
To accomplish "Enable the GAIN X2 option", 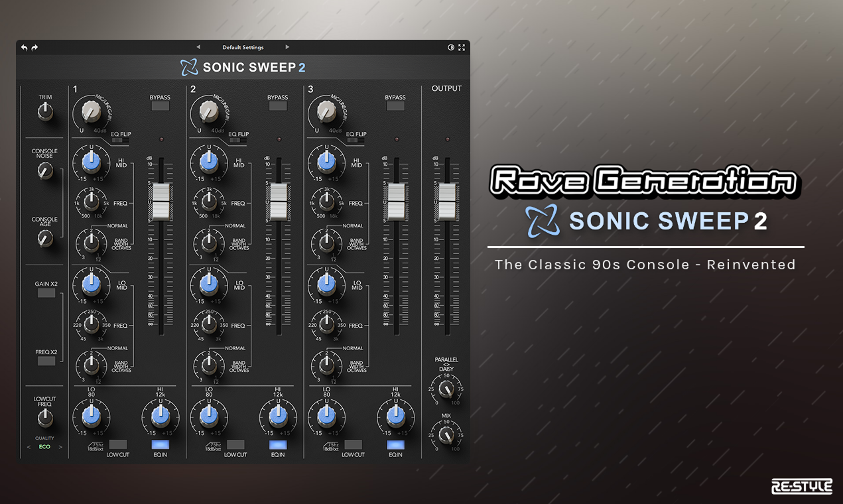I will point(45,292).
